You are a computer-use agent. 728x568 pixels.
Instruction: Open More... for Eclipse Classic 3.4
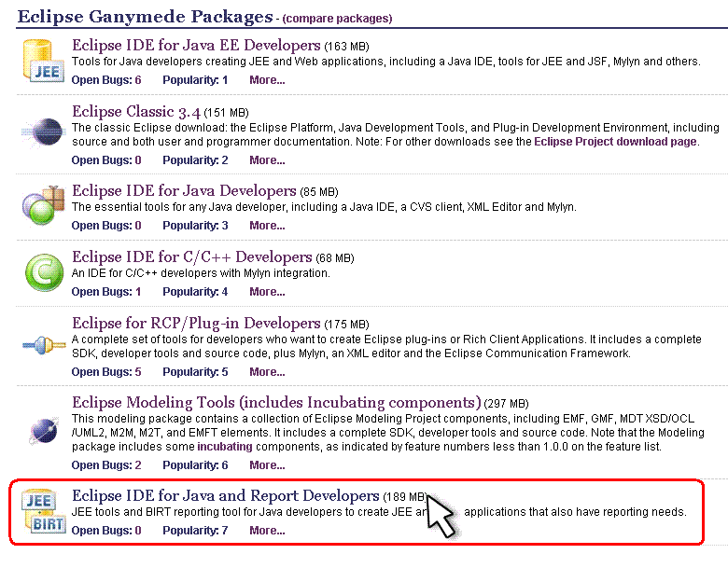point(267,160)
